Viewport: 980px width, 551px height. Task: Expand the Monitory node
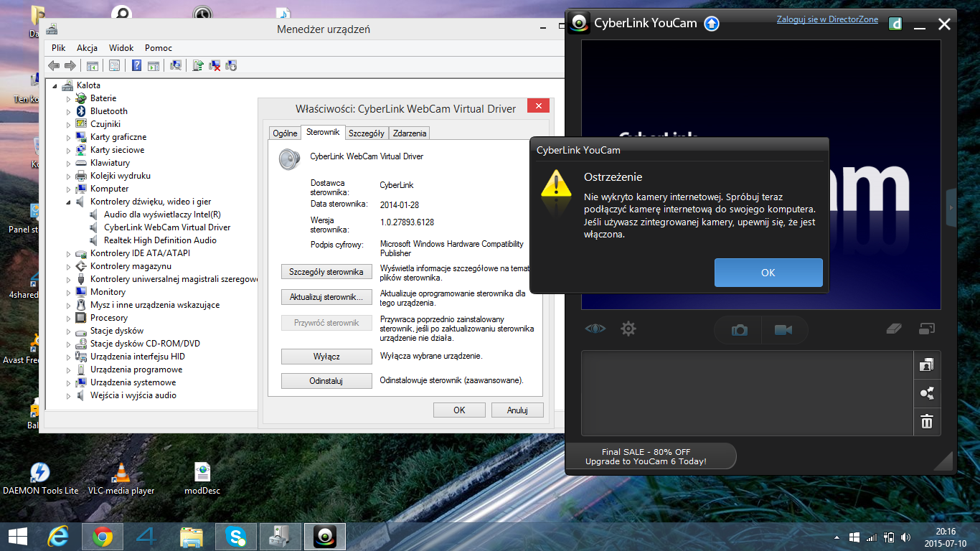(69, 292)
